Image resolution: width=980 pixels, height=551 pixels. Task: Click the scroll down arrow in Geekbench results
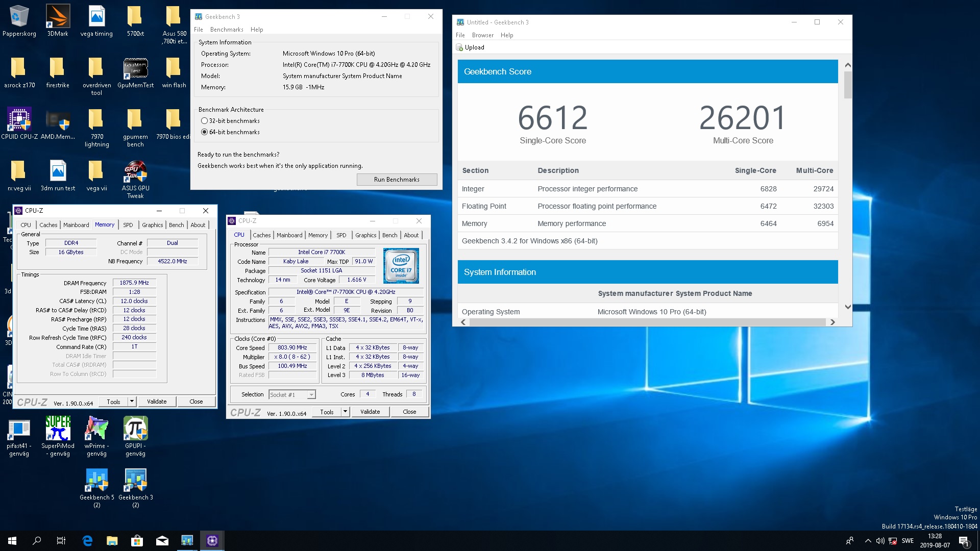tap(848, 307)
